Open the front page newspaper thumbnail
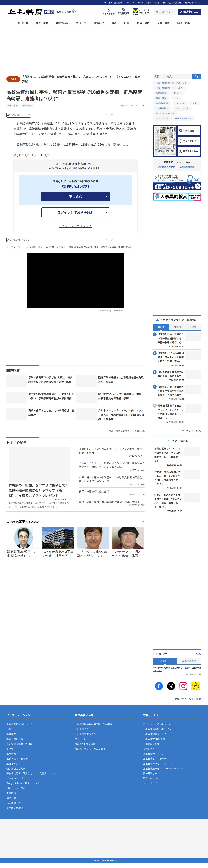 pos(165,141)
